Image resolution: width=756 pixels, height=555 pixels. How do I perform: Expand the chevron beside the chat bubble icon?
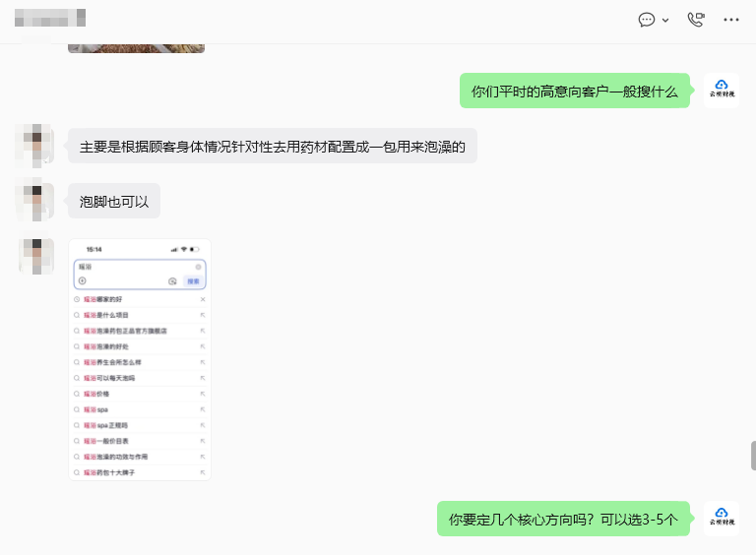[x=665, y=21]
